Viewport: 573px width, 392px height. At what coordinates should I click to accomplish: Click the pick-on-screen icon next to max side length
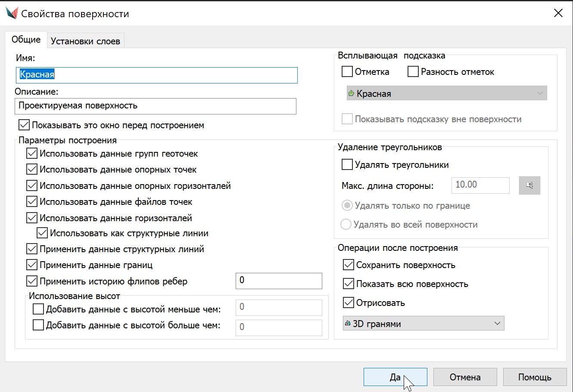(x=529, y=185)
